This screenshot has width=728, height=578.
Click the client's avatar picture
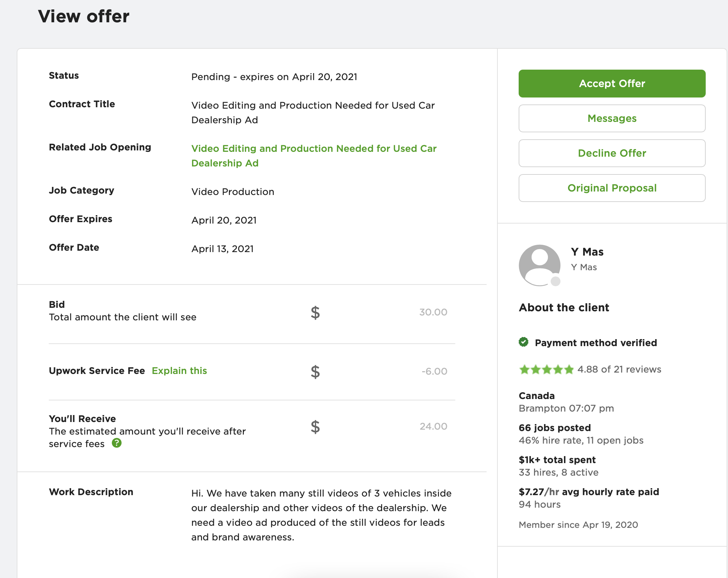pos(540,265)
